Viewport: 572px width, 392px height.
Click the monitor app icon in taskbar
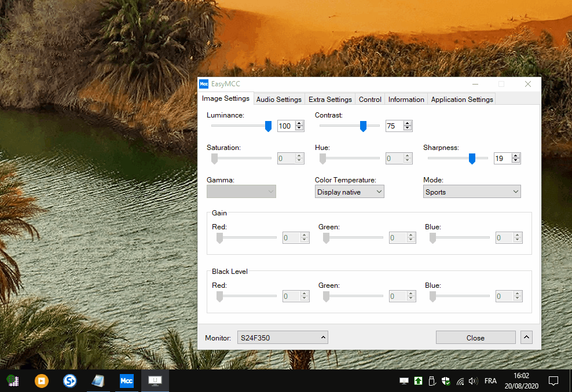155,380
